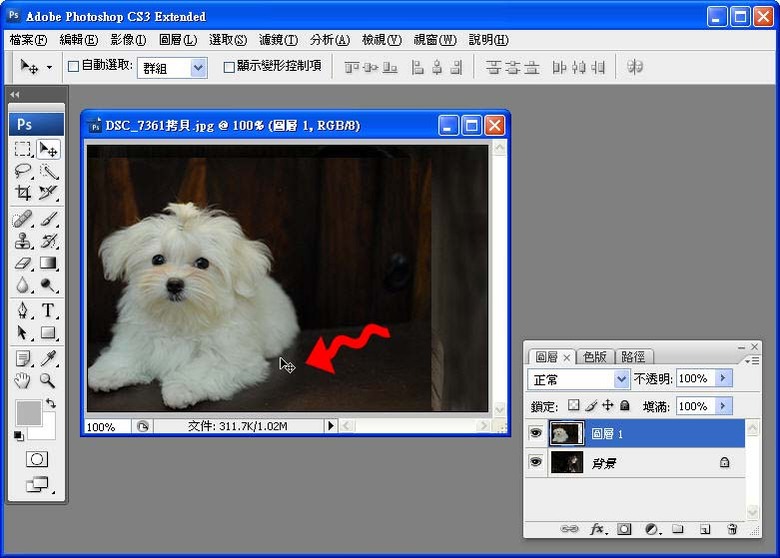The image size is (780, 558).
Task: Choose the Horizontal Type (T) tool
Action: [48, 310]
